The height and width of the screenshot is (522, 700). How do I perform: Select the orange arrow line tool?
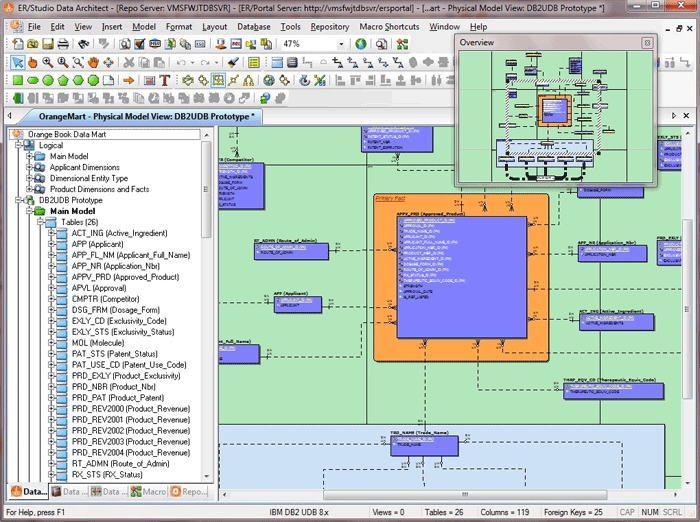tap(129, 80)
